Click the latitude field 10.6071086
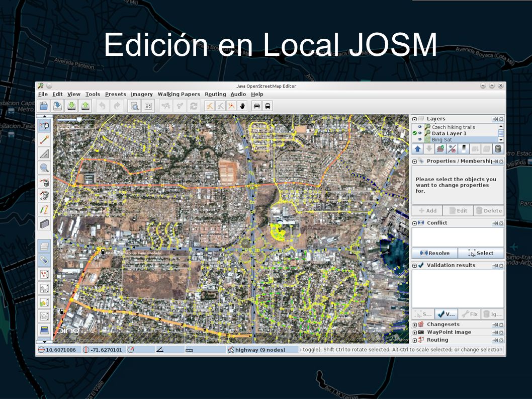The width and height of the screenshot is (532, 399). [x=59, y=350]
